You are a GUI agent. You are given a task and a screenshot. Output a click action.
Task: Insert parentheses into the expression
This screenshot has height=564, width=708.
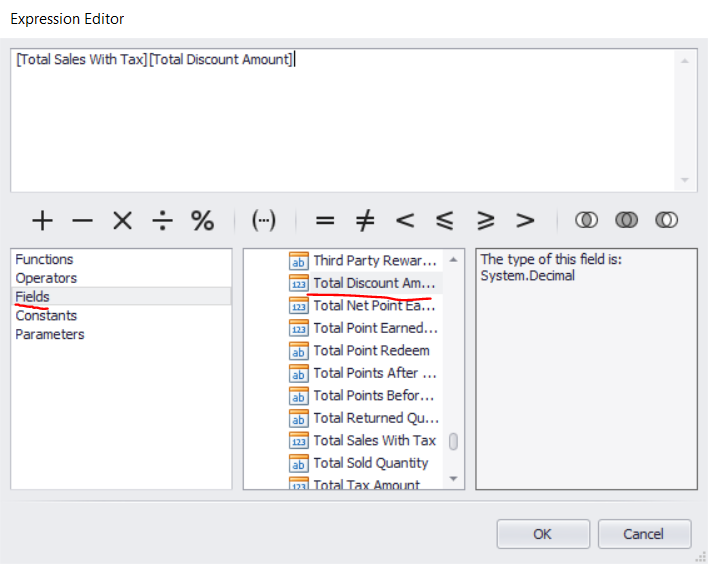pyautogui.click(x=264, y=221)
